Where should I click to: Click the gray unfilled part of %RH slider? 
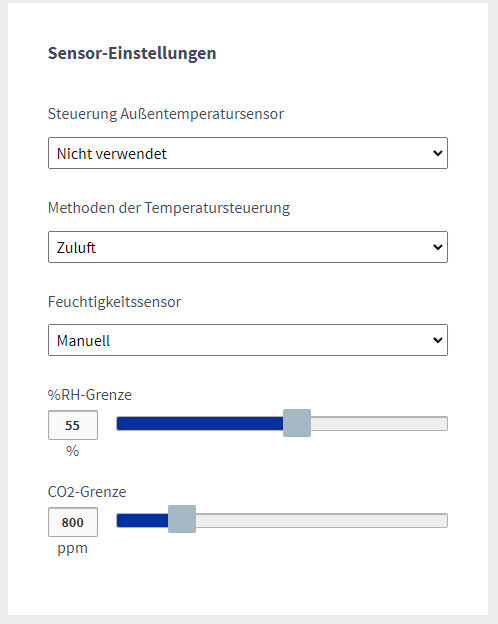[379, 423]
